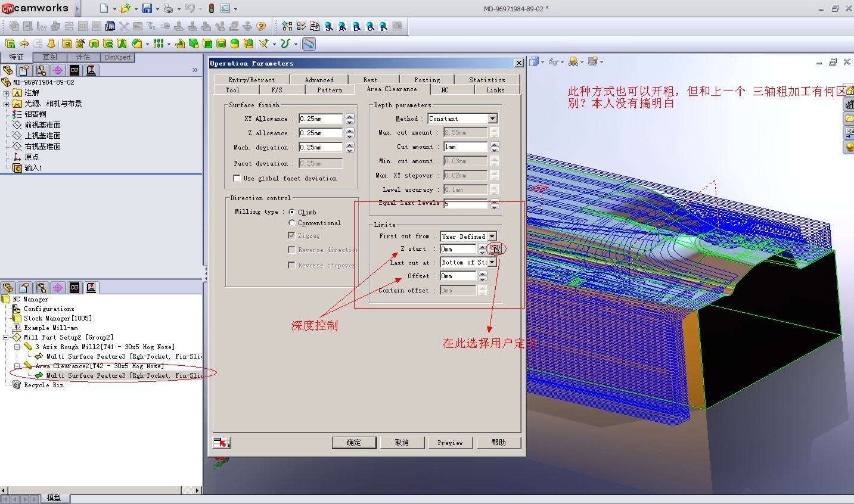Click the Rebuild traffic light icon
Viewport: 854px width, 504px height.
point(211,8)
